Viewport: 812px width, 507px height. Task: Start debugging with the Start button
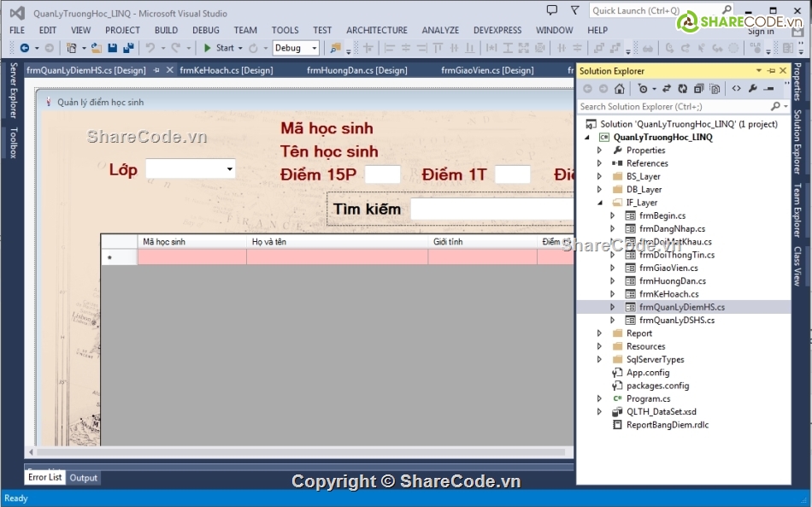pos(219,48)
